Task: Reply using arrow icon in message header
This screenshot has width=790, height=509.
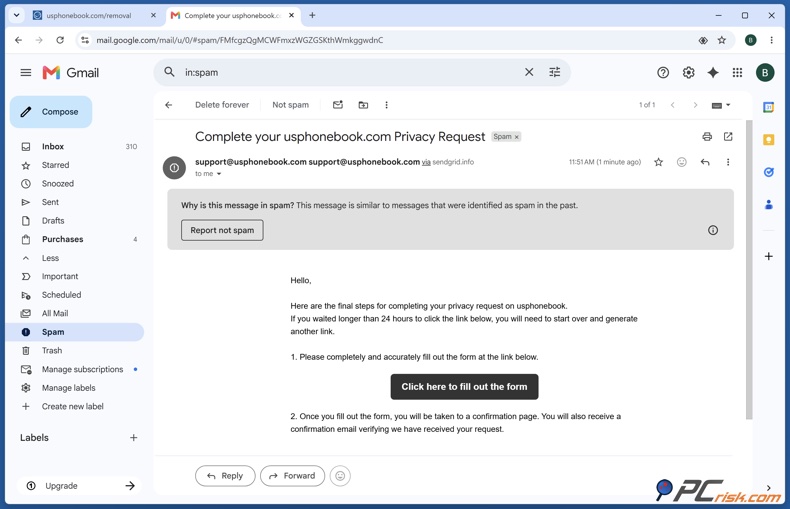Action: point(705,162)
